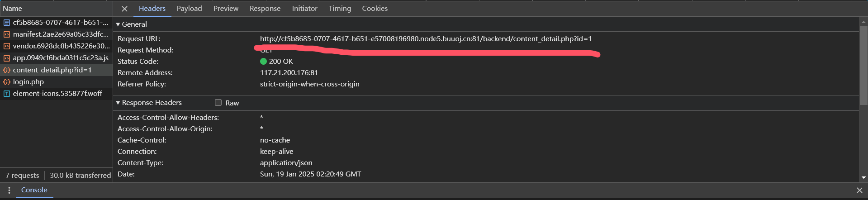Click the vendor.6928dc8b435226e30 script icon
This screenshot has height=200, width=868.
7,46
